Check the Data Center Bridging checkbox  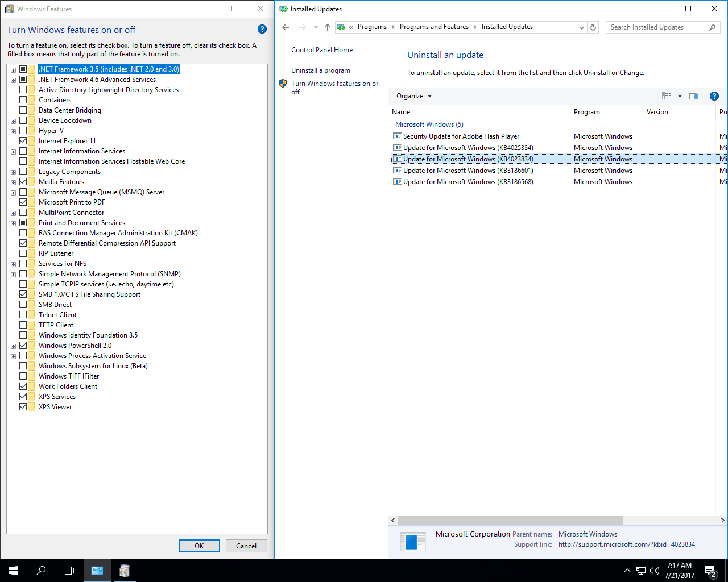(23, 110)
